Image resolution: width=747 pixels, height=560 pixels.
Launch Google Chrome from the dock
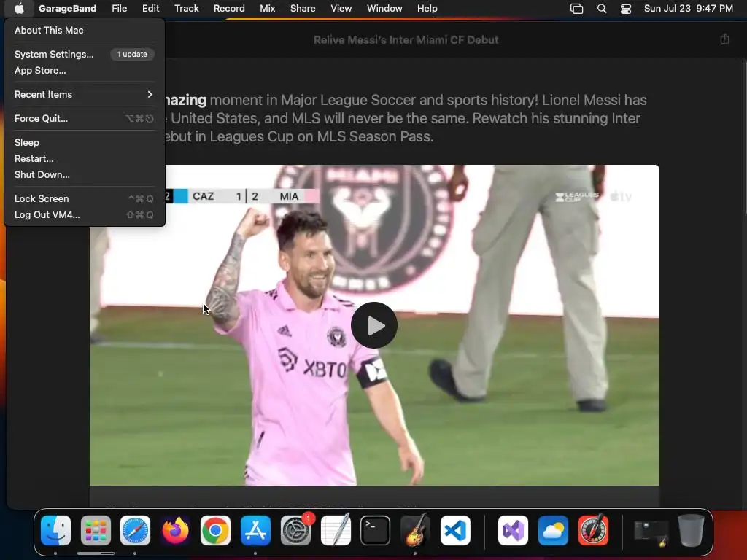pos(215,530)
